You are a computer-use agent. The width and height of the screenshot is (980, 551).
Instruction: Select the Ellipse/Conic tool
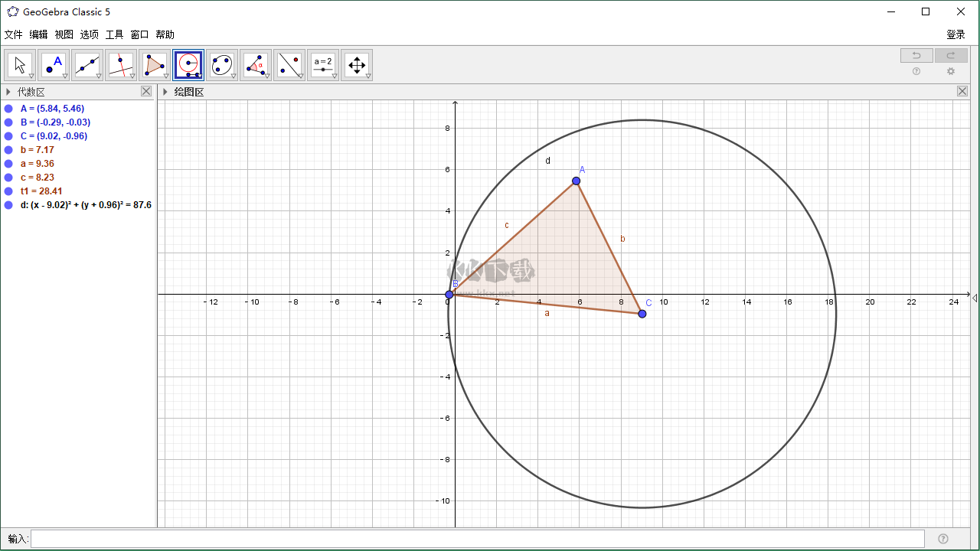pyautogui.click(x=222, y=64)
